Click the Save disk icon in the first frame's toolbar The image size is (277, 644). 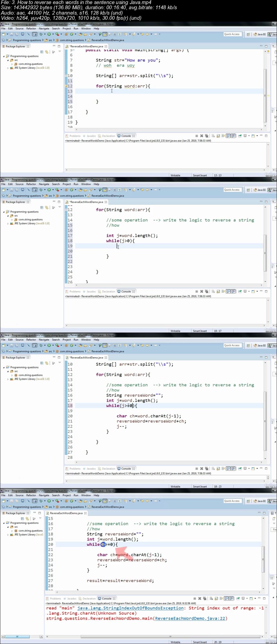(x=11, y=34)
